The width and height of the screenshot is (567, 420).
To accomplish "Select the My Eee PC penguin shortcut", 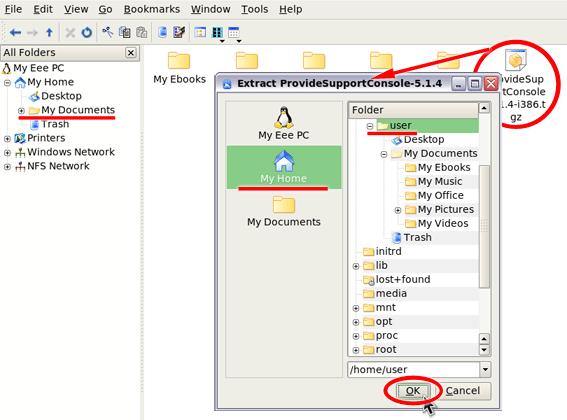I will (284, 123).
